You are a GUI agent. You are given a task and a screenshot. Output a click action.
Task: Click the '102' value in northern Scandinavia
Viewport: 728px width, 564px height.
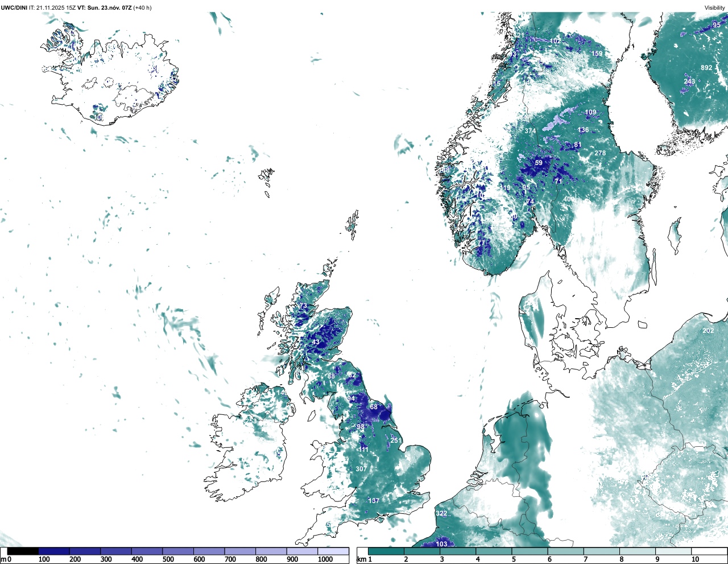(555, 41)
